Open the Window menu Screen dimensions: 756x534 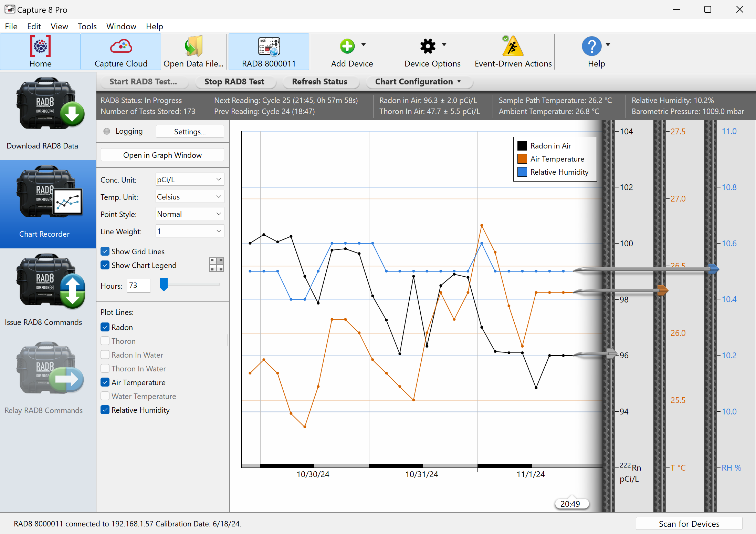pos(121,27)
